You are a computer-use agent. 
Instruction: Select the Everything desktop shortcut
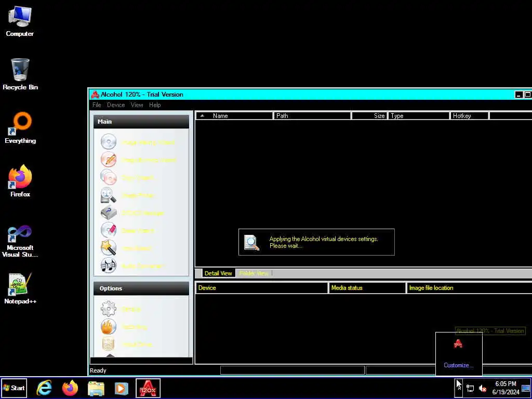coord(20,128)
